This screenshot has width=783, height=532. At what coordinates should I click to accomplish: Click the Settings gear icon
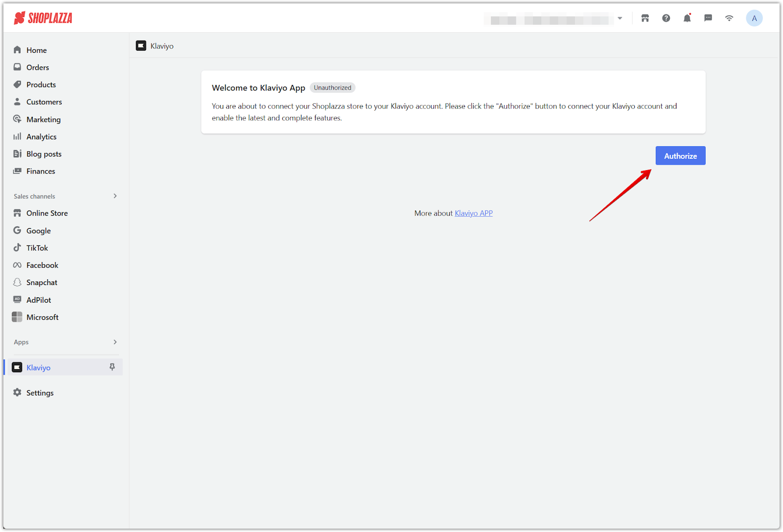click(x=17, y=392)
